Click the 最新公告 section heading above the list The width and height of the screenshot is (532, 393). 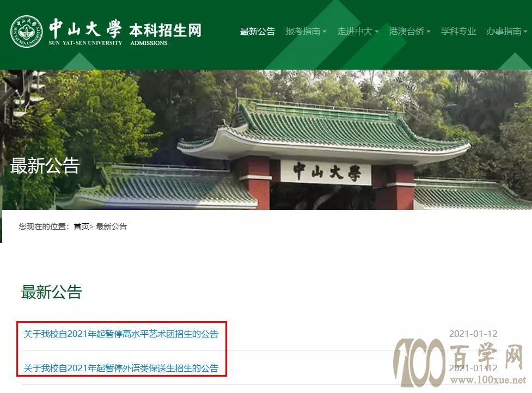[51, 292]
